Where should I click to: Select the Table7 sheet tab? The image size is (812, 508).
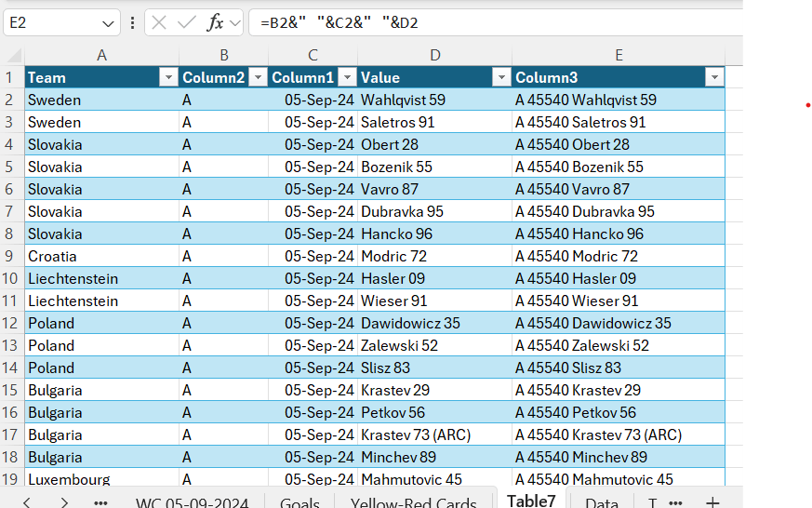pos(531,501)
